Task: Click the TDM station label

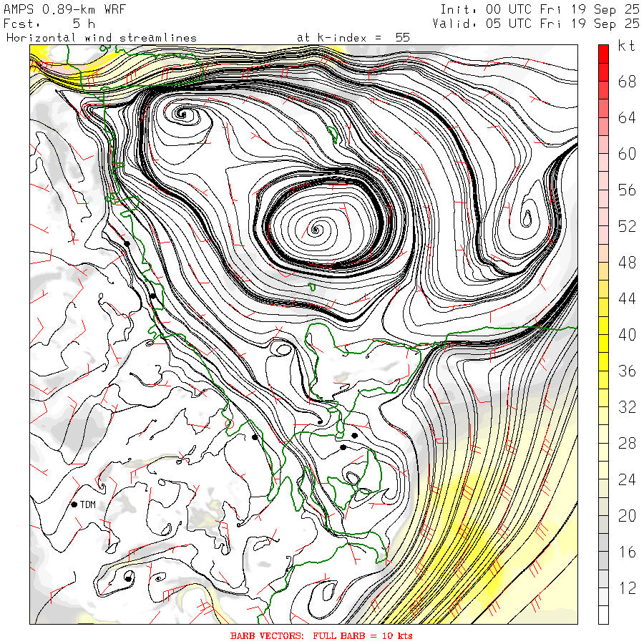Action: point(88,504)
